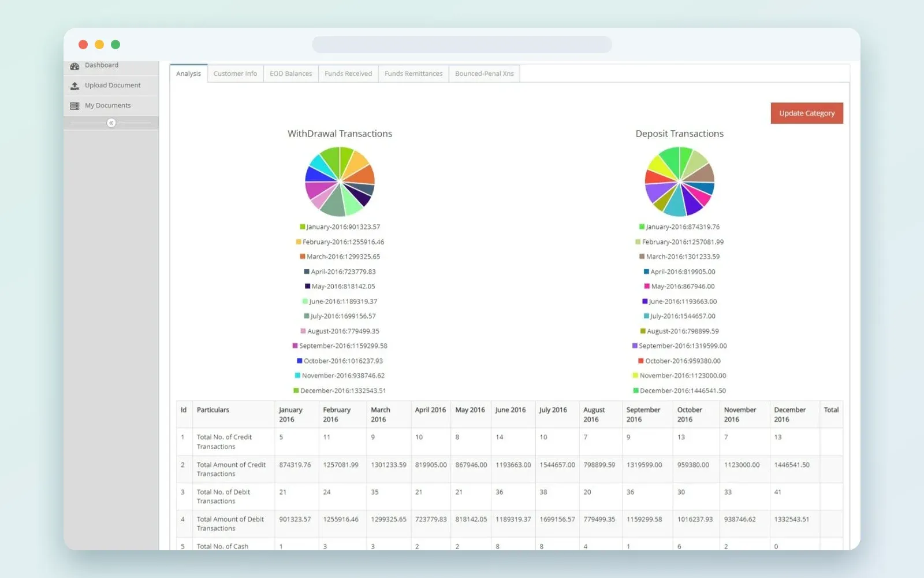Click the Upload Document icon

(74, 86)
